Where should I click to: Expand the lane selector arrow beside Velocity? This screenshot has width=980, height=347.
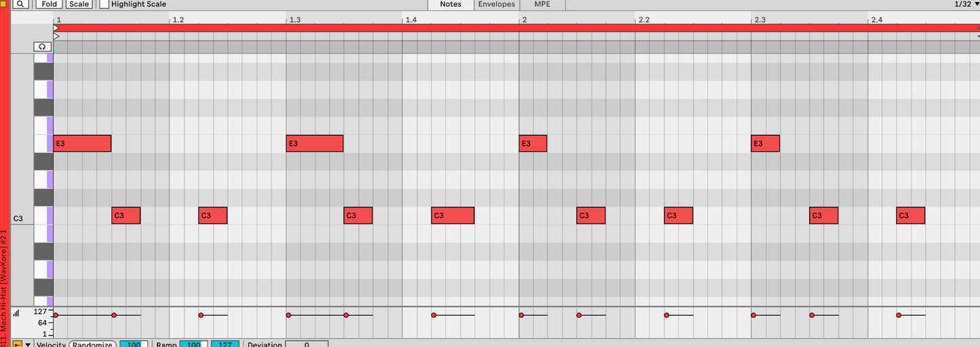28,344
